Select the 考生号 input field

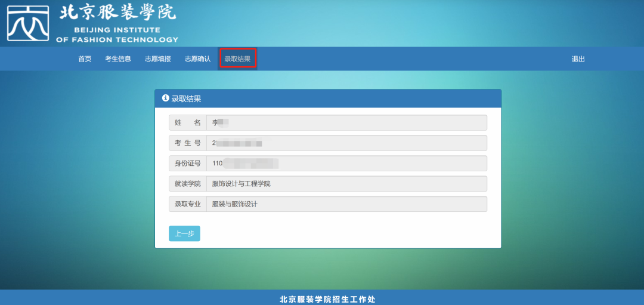click(x=346, y=143)
